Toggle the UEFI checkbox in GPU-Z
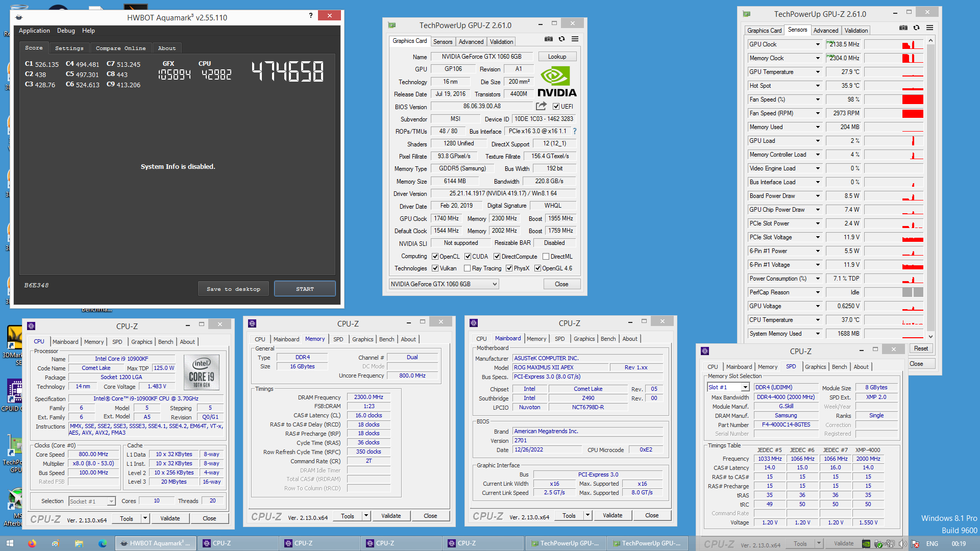This screenshot has height=551, width=980. click(556, 107)
